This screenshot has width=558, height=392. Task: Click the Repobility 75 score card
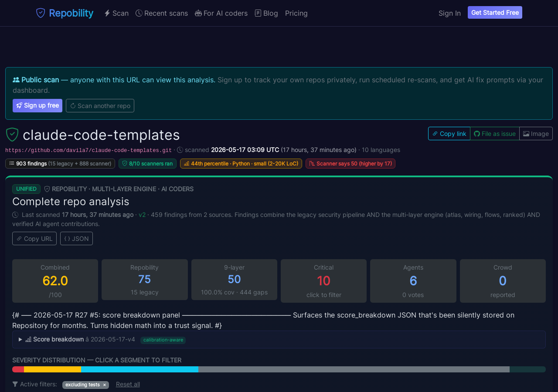145,280
